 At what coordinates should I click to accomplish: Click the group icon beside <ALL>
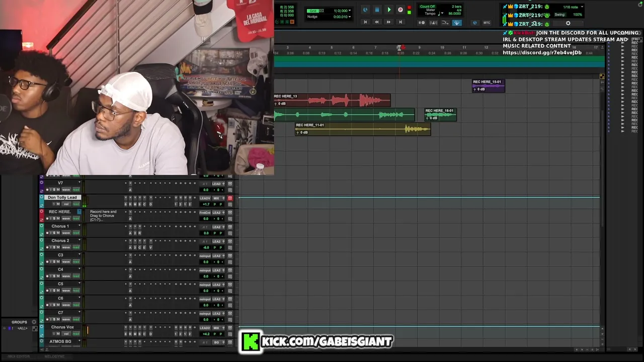(35, 328)
